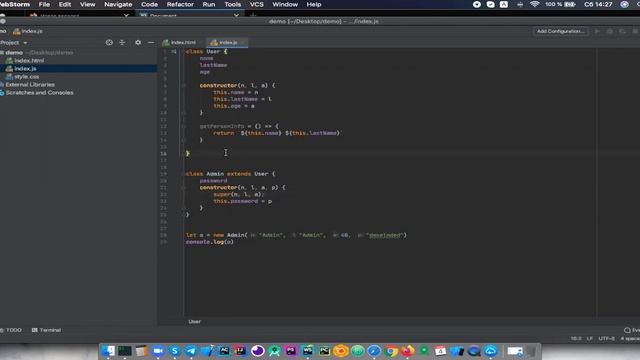The image size is (640, 360).
Task: Open Finder from the dock
Action: [108, 351]
